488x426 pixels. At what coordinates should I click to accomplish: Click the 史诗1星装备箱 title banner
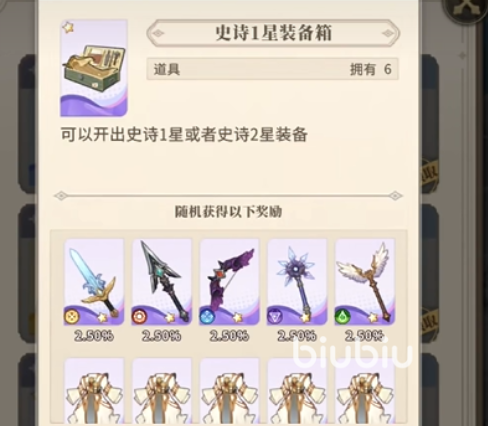coord(273,33)
